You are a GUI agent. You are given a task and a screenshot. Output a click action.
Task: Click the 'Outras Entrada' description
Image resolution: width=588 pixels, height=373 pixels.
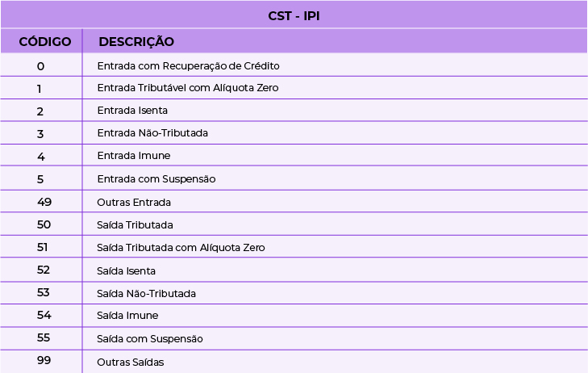click(x=134, y=202)
